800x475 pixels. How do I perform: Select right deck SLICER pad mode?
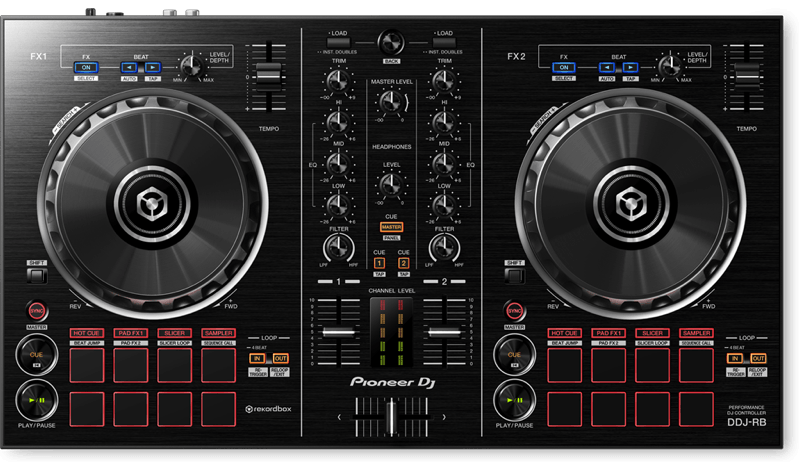click(x=652, y=333)
